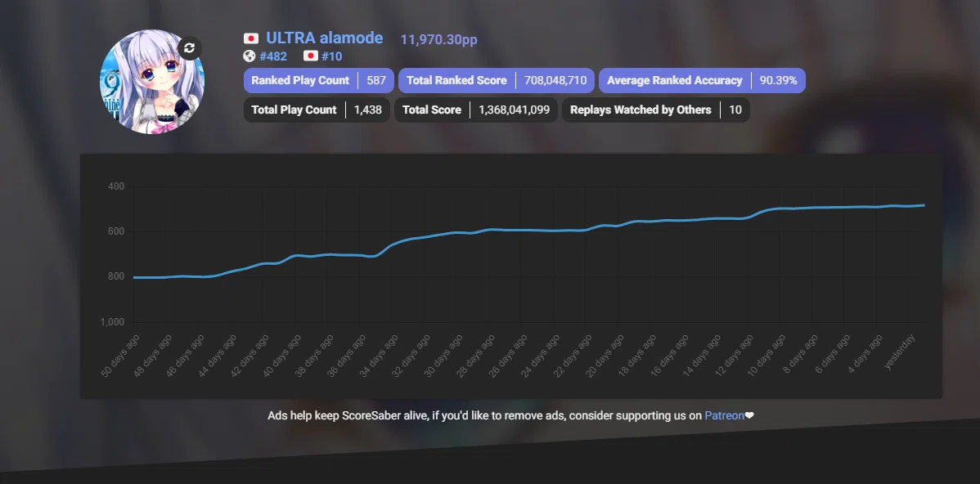This screenshot has height=484, width=980.
Task: Click the refresh icon on the avatar
Action: 190,48
